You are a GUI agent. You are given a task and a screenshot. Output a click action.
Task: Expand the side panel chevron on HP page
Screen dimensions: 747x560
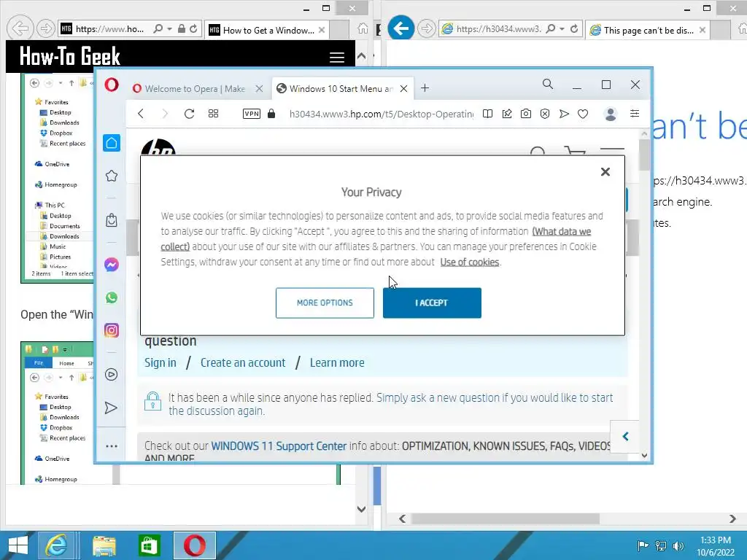625,437
